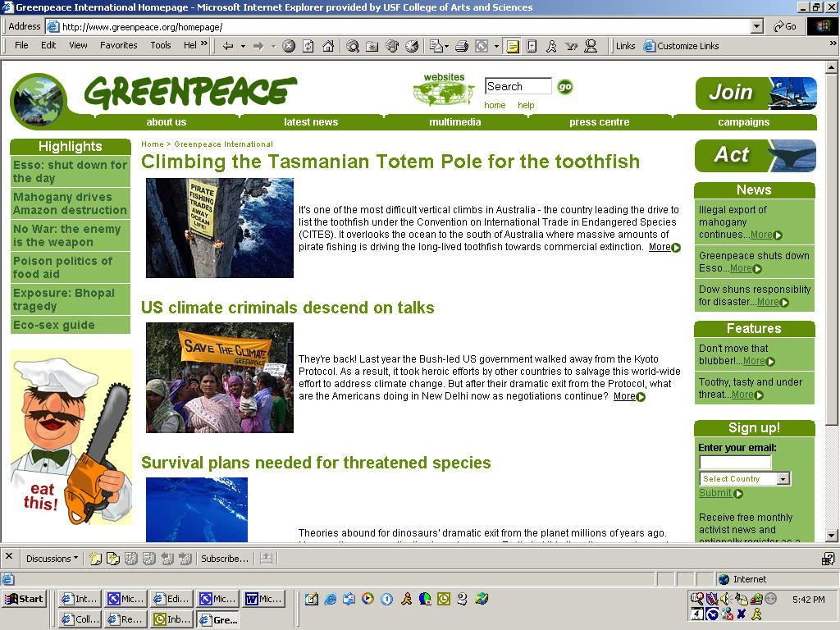Click the address bar URL field
The image size is (840, 630).
(x=398, y=26)
